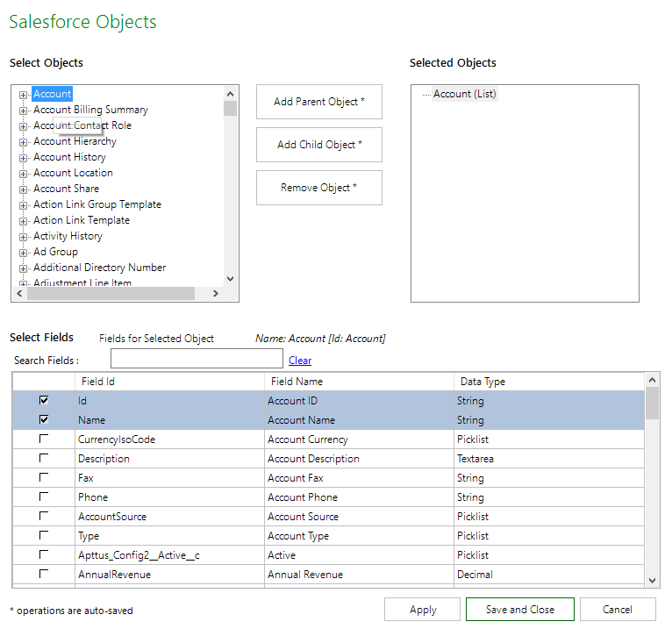Select Account Billing Summary object
This screenshot has height=636, width=672.
click(90, 110)
